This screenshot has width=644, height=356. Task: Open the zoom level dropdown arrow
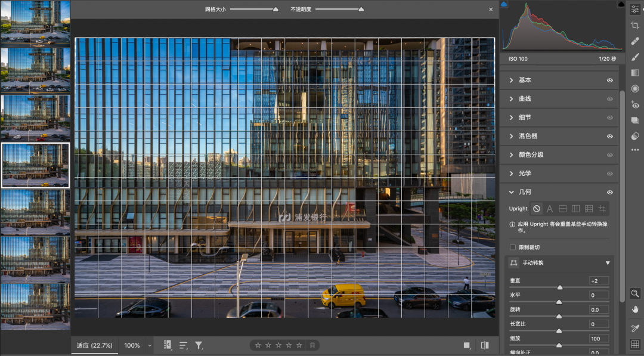[150, 345]
